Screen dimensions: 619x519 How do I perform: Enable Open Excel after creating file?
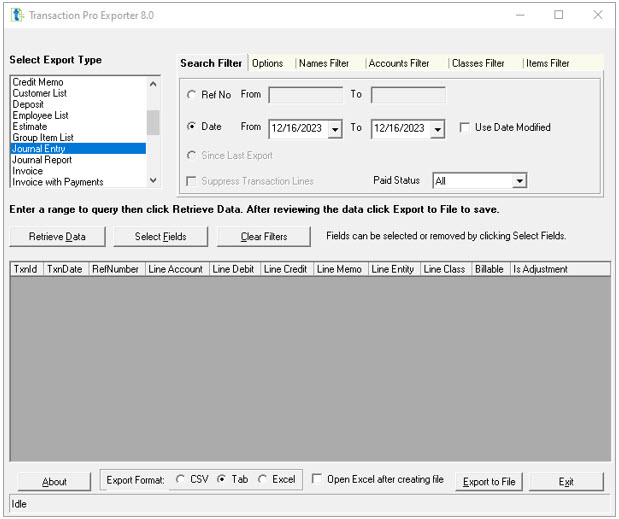[317, 479]
